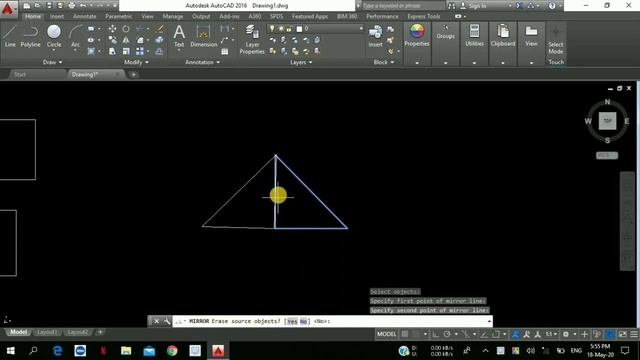Toggle the layer on/off lightbulb
This screenshot has width=640, height=360.
272,29
